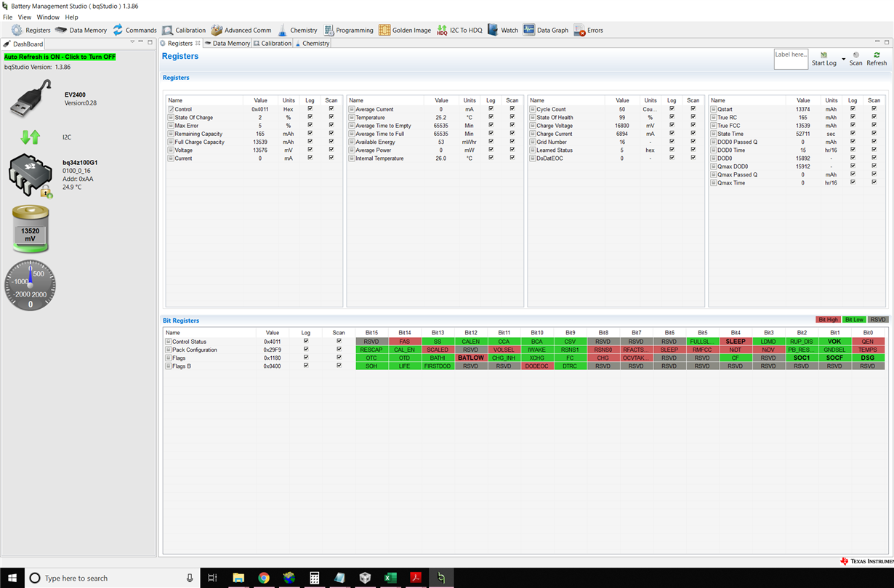Open Golden Image tool
The height and width of the screenshot is (588, 894).
point(404,30)
